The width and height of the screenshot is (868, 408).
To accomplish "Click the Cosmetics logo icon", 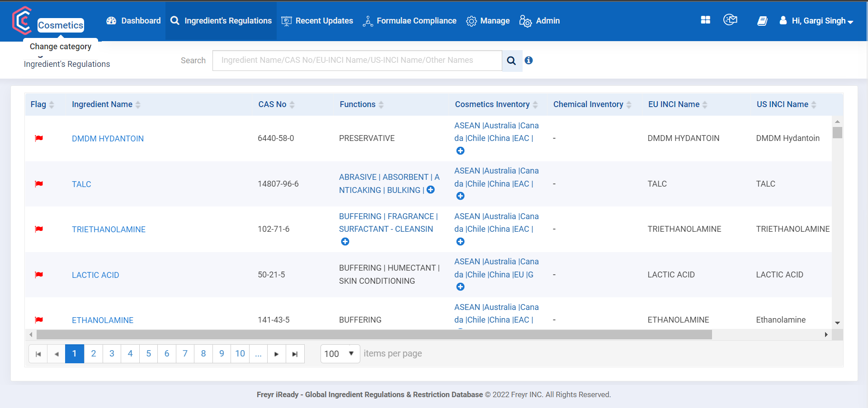I will 22,20.
